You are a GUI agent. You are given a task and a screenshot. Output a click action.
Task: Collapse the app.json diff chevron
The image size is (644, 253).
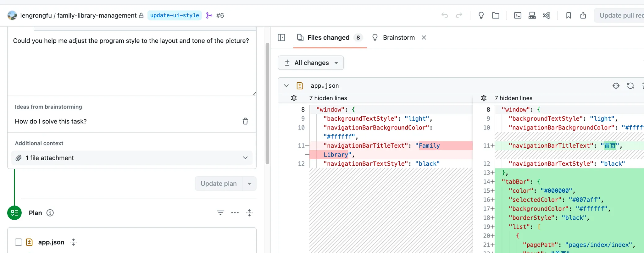286,86
